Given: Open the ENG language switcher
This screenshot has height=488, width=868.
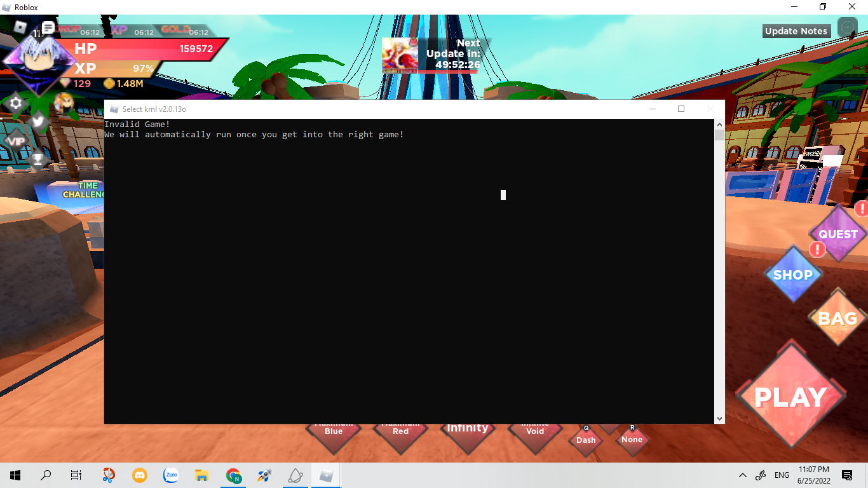Looking at the screenshot, I should (x=782, y=475).
